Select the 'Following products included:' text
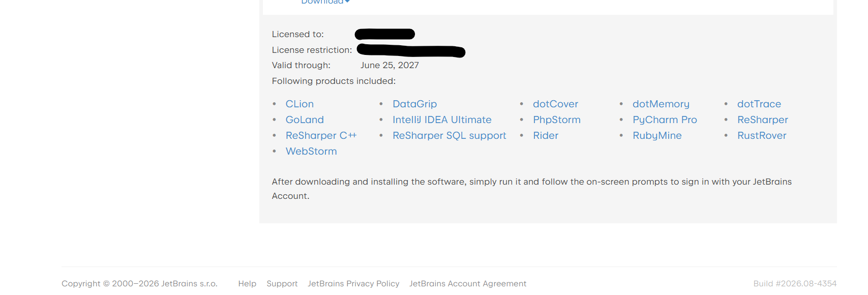Screen dimensions: 868x295 coord(334,81)
